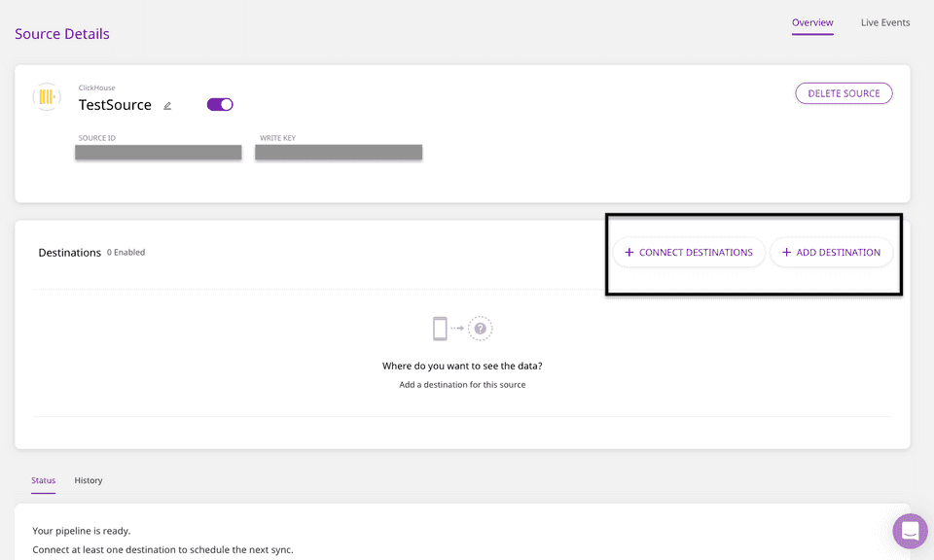Select the Overview tab
The width and height of the screenshot is (934, 560).
[x=812, y=22]
